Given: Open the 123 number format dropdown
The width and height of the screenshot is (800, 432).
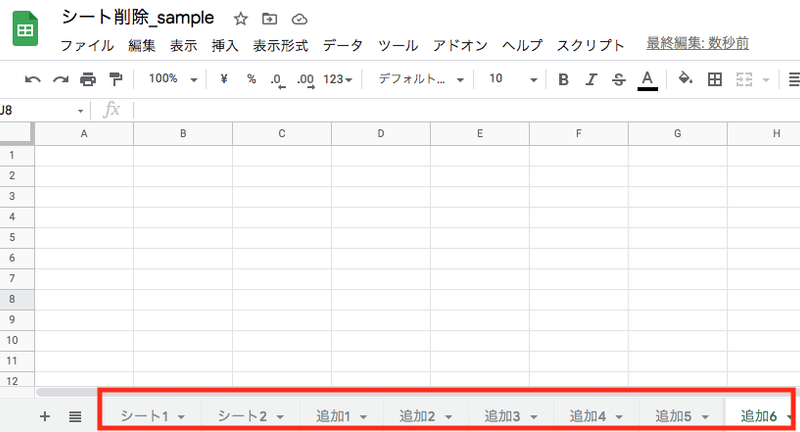Looking at the screenshot, I should (338, 80).
